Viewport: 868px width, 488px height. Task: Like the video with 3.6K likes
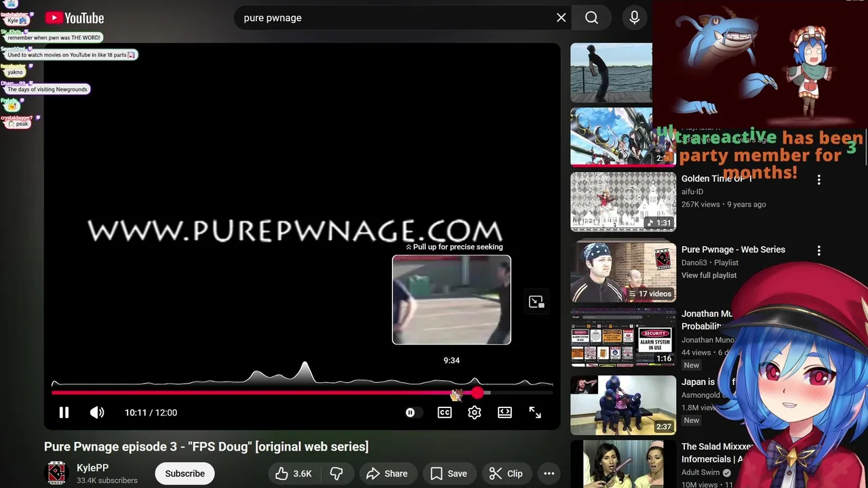point(294,473)
